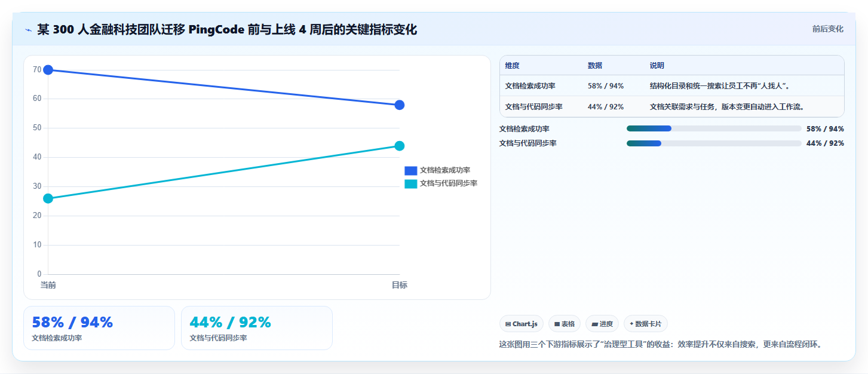The width and height of the screenshot is (868, 374).
Task: Click the 58% / 94% progress value
Action: tap(825, 128)
